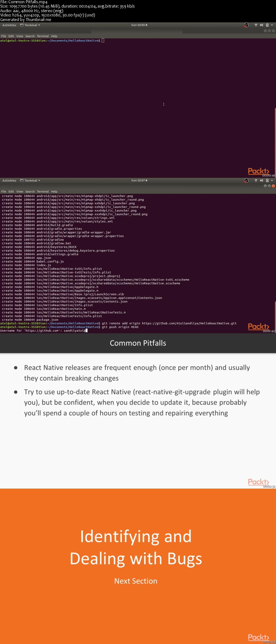
Task: Open the Sun 02:07 clock calendar
Action: (x=139, y=180)
